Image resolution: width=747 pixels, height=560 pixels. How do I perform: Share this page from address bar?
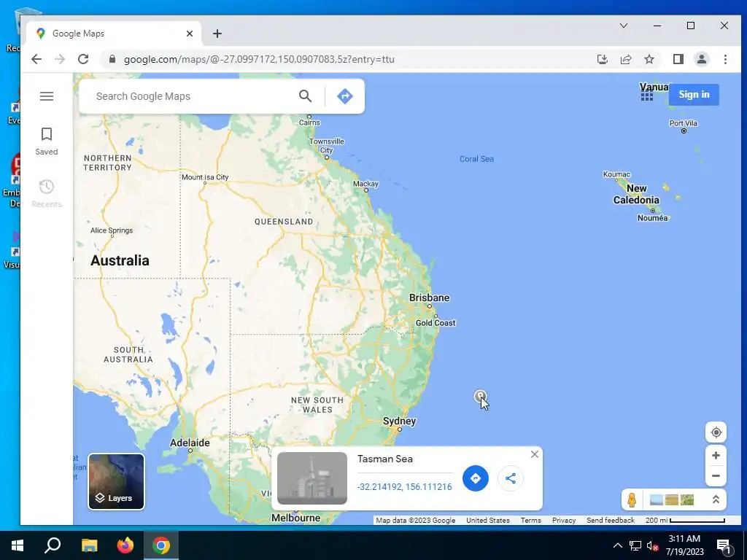click(x=625, y=59)
